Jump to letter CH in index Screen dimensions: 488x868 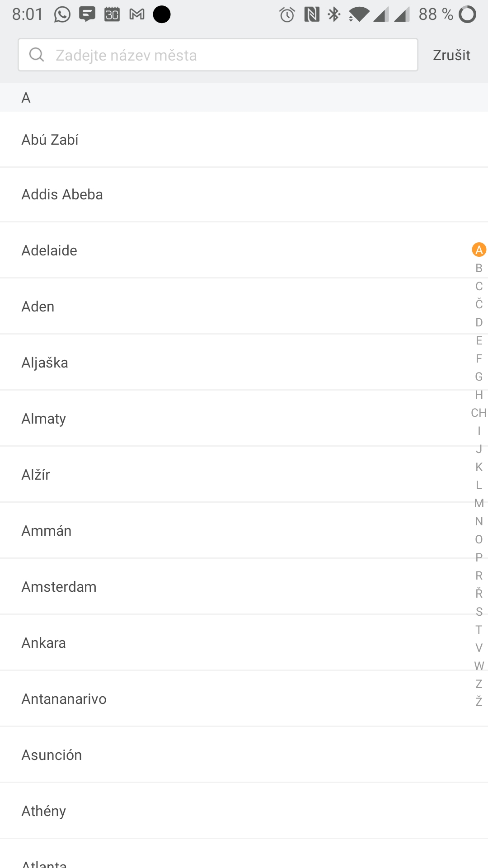tap(479, 413)
